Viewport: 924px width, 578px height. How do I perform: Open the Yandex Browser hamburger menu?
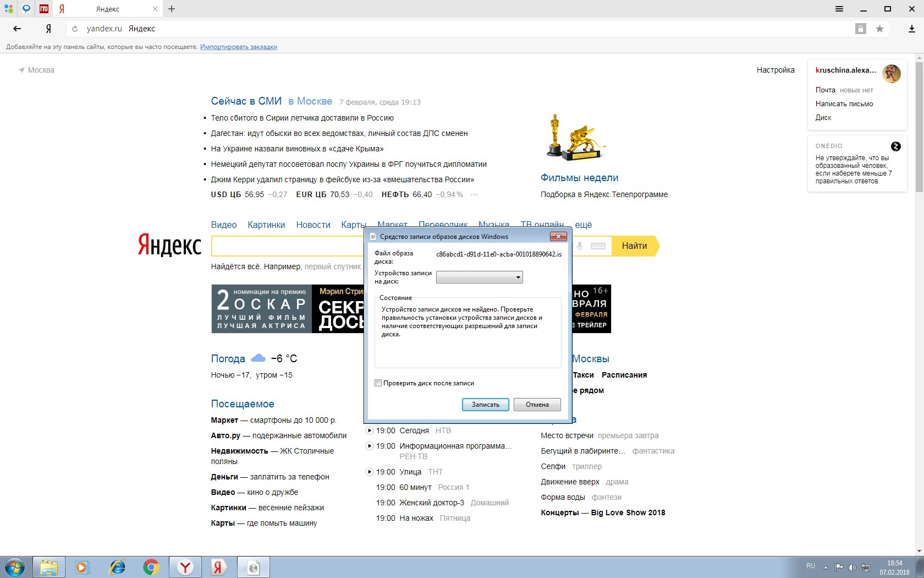pos(839,9)
